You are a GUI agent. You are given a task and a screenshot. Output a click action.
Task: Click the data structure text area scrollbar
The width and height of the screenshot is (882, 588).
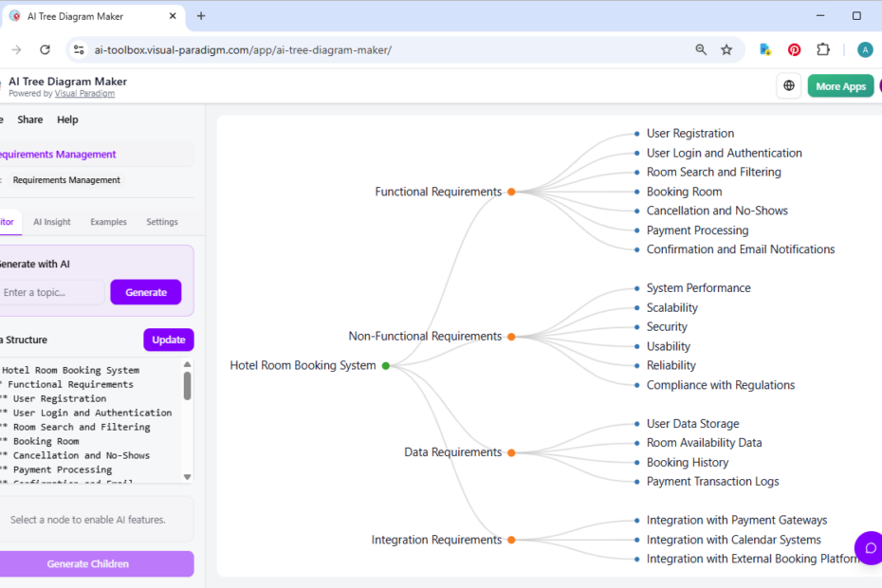click(188, 386)
